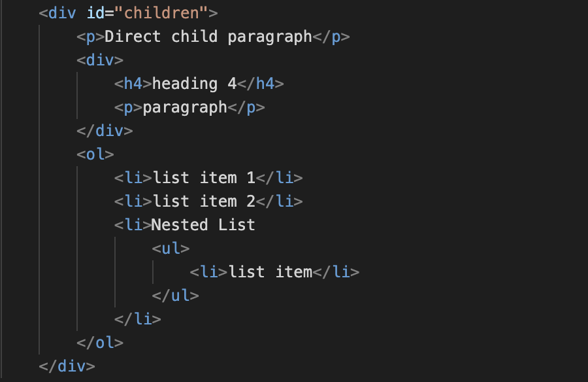588x382 pixels.
Task: Click the 'Nested List' text
Action: point(203,225)
